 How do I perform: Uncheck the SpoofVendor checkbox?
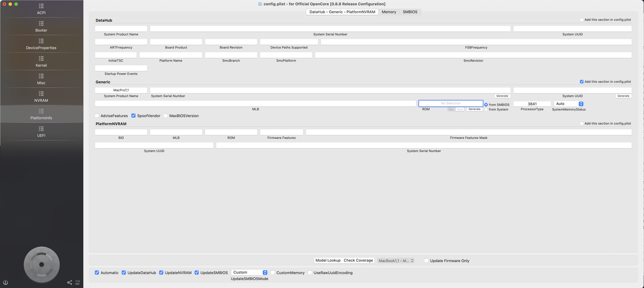point(133,116)
